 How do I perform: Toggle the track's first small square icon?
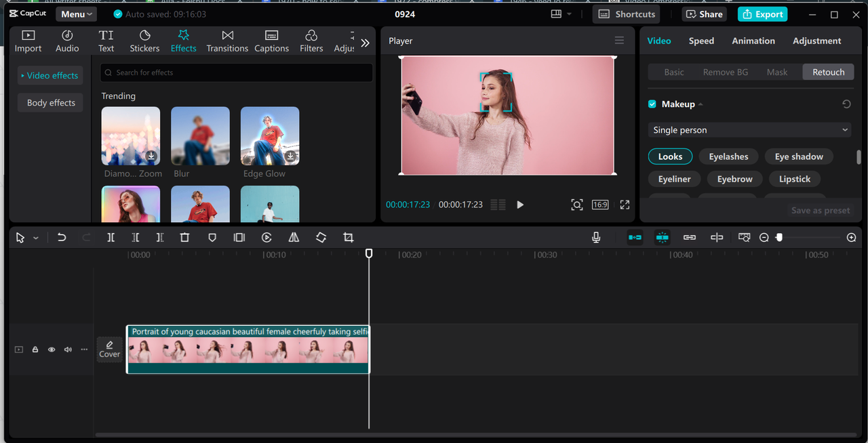click(x=19, y=350)
